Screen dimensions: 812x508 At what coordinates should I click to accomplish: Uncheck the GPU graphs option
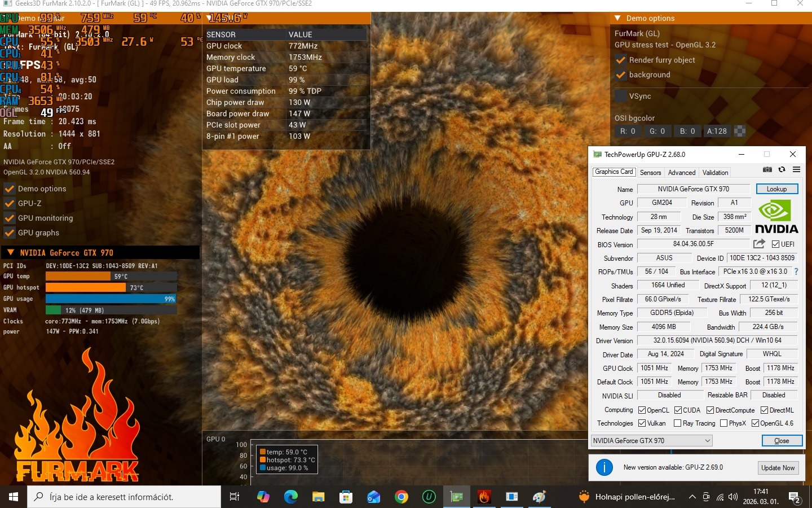[x=10, y=233]
